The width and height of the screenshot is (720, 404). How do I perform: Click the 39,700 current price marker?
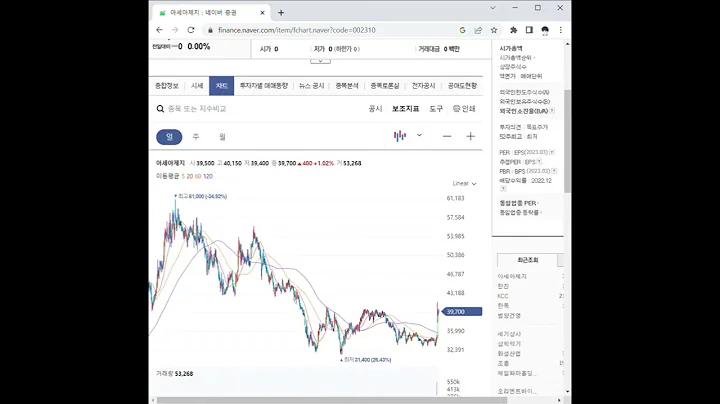[x=461, y=312]
